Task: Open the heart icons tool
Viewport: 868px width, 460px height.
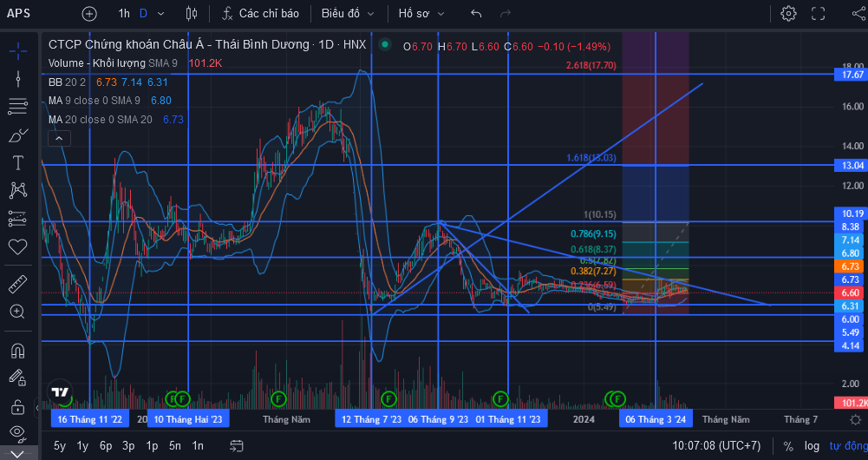Action: click(x=17, y=246)
